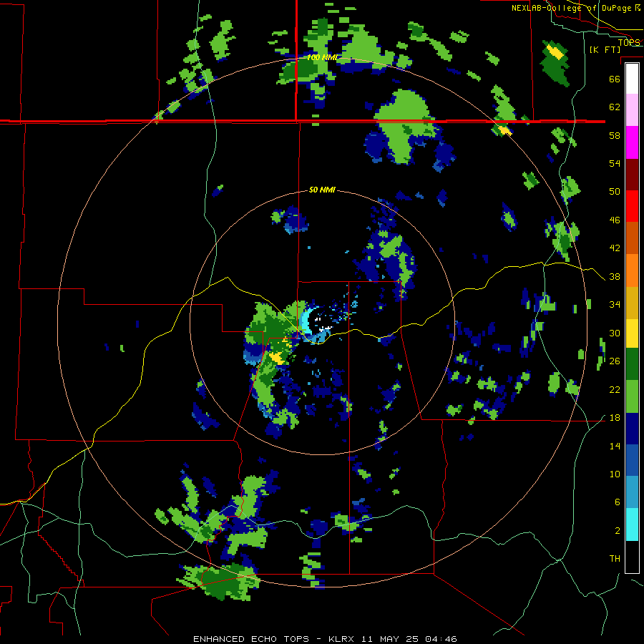Click the [K FT] units label
Image resolution: width=644 pixels, height=644 pixels.
point(605,50)
